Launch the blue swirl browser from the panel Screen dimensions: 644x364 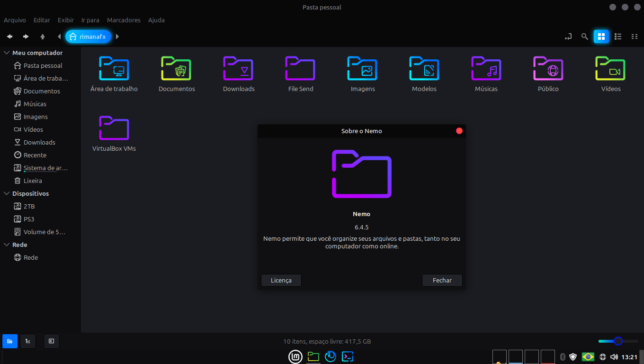(x=331, y=356)
